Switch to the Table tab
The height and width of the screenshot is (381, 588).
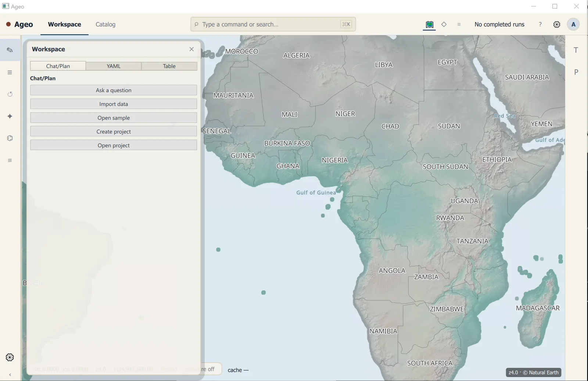point(169,66)
